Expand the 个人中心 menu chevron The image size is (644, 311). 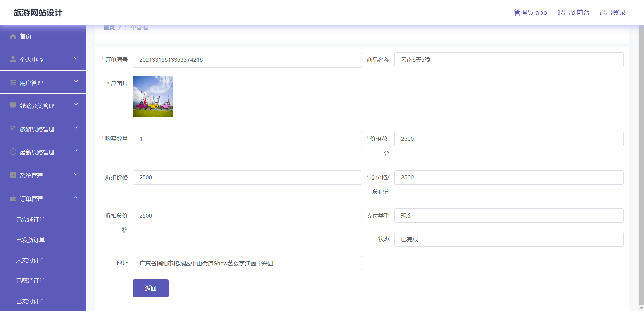(x=76, y=58)
